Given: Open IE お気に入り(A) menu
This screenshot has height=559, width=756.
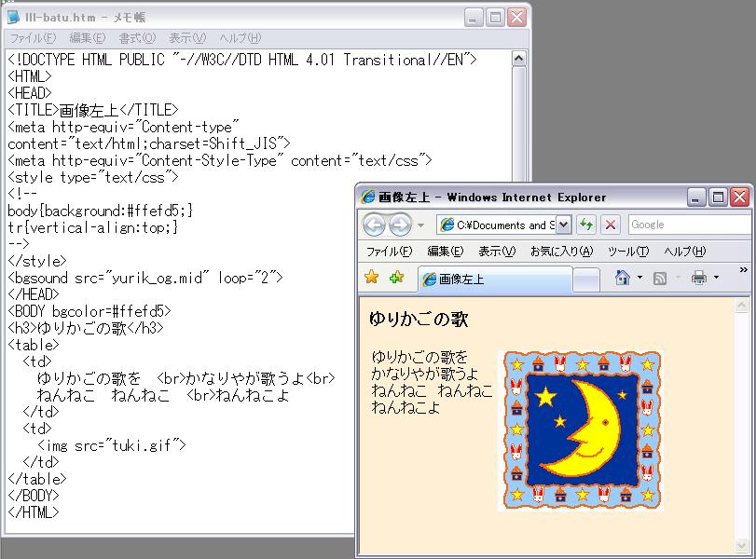Looking at the screenshot, I should click(x=562, y=251).
